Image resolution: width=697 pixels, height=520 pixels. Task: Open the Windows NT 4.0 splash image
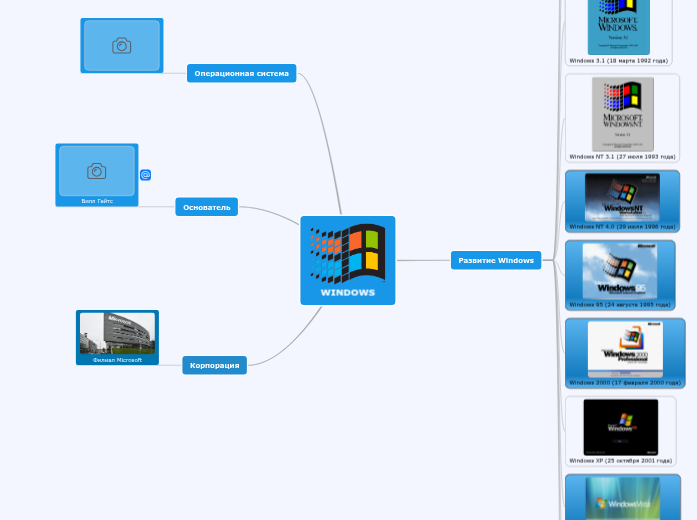[x=622, y=196]
